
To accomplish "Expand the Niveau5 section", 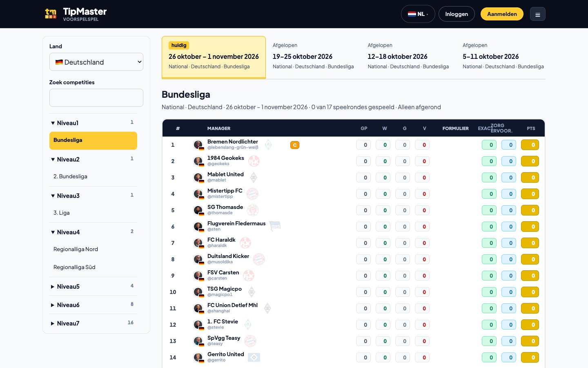I will coord(93,286).
